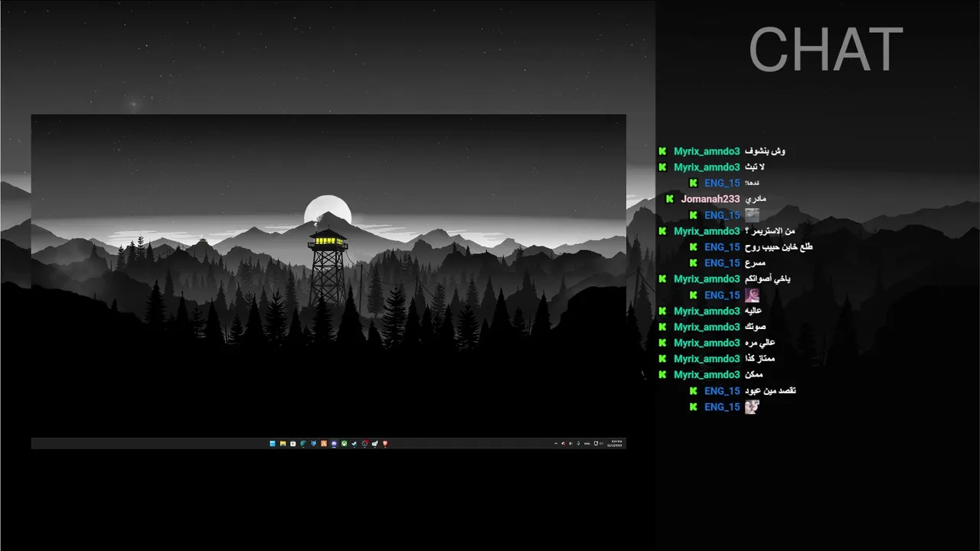This screenshot has height=551, width=980.
Task: Click the Kick badge beside 'ممكن' message
Action: coord(662,374)
